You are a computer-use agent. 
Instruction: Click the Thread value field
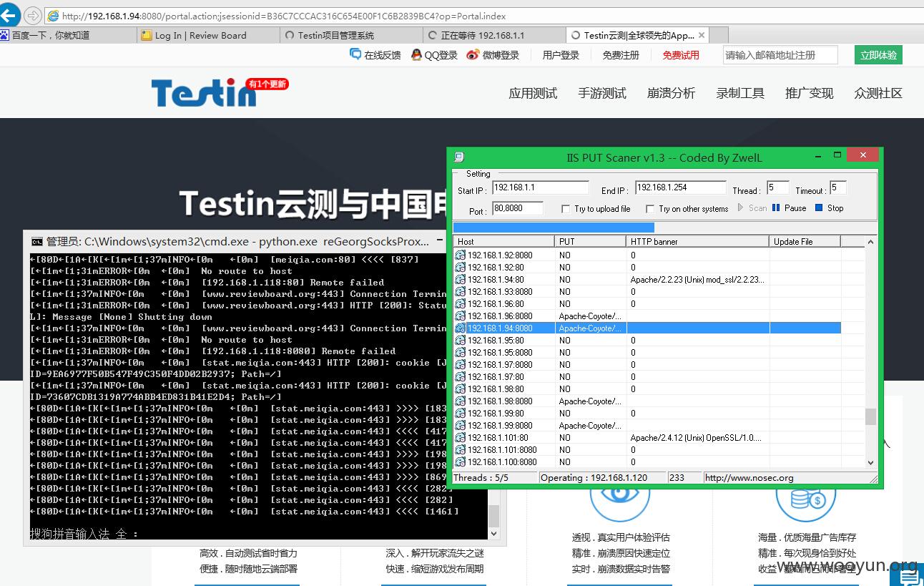777,188
